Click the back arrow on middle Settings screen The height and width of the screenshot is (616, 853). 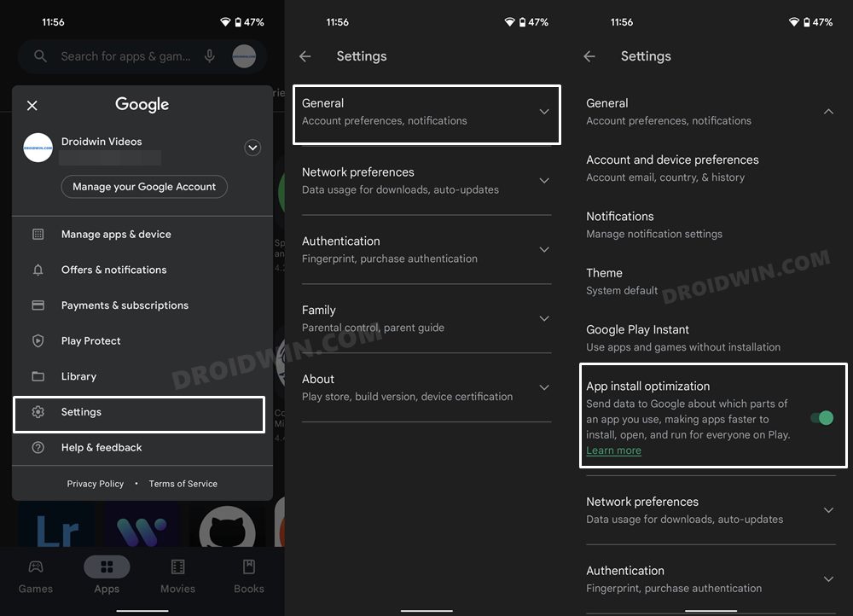click(305, 55)
